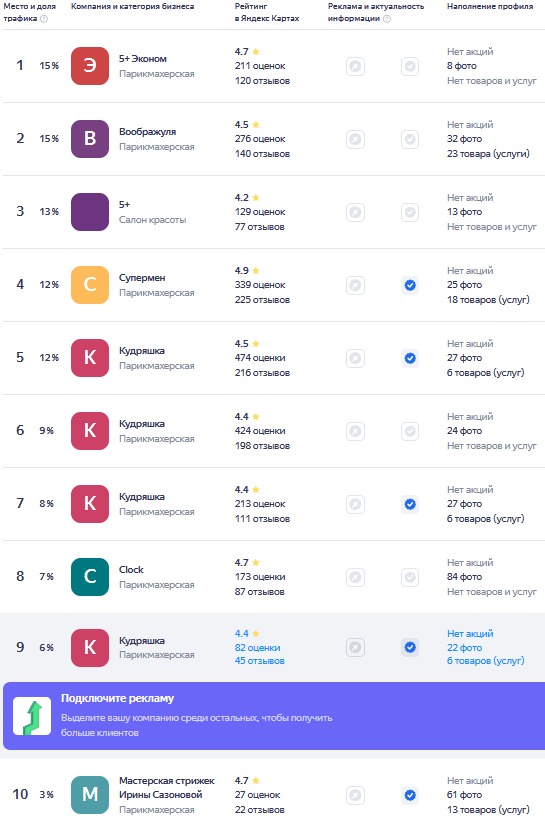Click the 'Нет акций' link in highlighted row
The image size is (545, 825).
(x=470, y=633)
